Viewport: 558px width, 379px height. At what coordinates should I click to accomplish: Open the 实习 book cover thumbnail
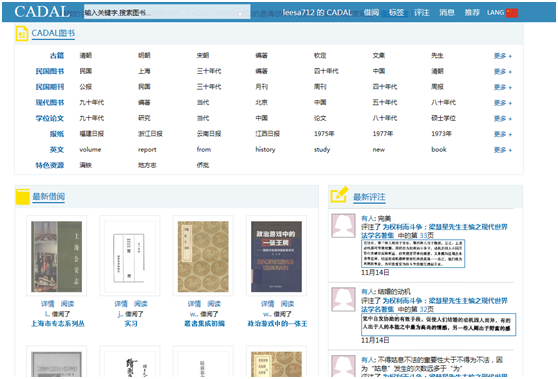(130, 256)
